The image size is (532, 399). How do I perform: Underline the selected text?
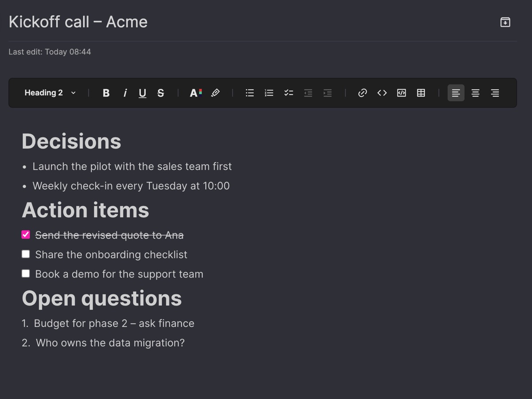(x=142, y=93)
